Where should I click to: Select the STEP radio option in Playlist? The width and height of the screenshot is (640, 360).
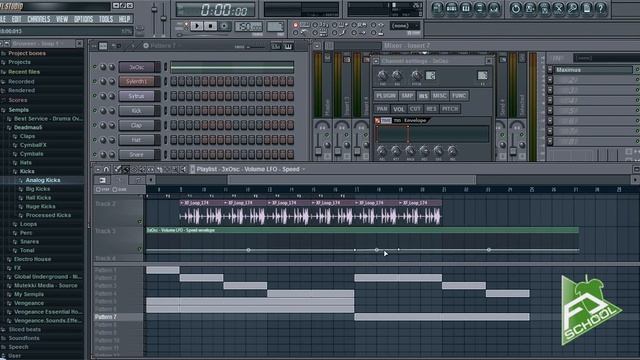pyautogui.click(x=98, y=190)
